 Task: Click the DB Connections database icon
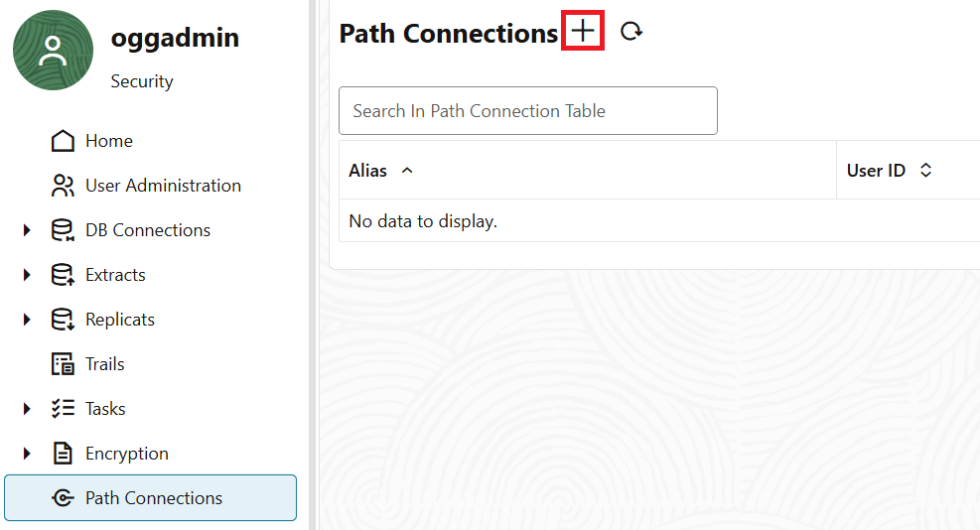pyautogui.click(x=63, y=230)
